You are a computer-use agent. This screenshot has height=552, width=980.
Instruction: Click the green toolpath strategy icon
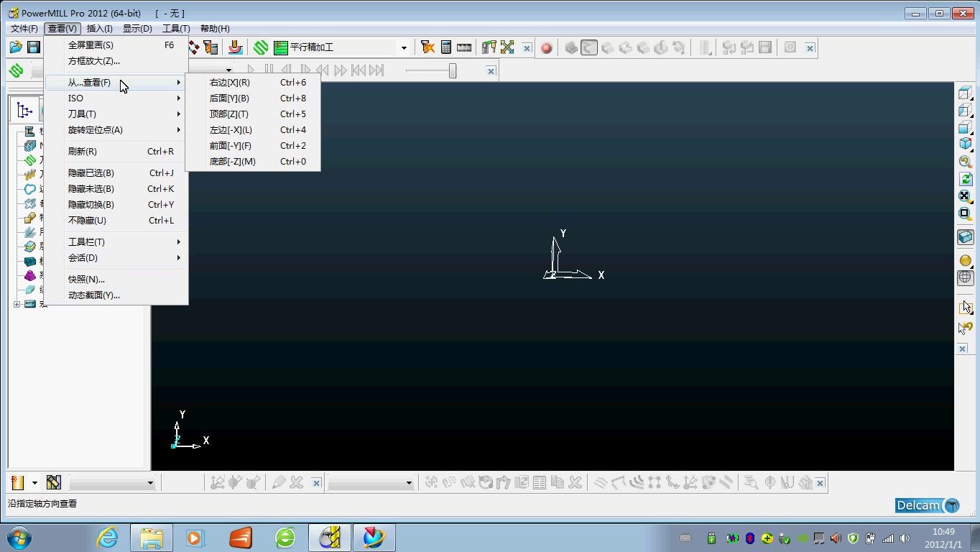pos(261,47)
